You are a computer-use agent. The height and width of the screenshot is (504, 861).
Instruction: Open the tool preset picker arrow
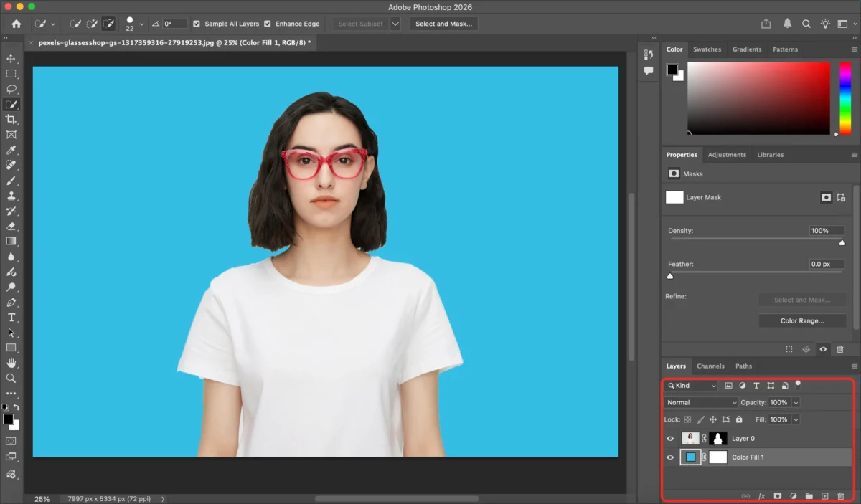pos(53,24)
